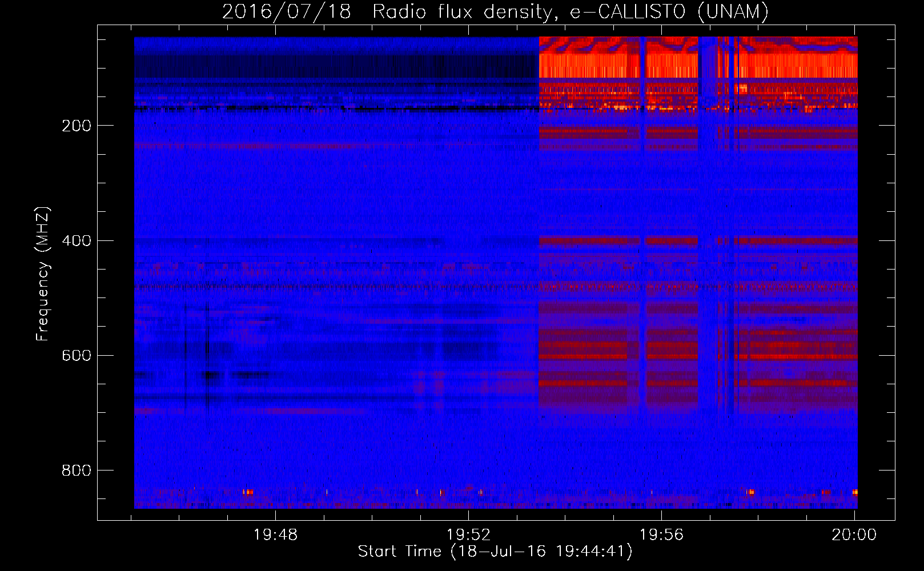
Task: Click the 'Start Time (18-Jul-16 19:44:41)' label
Action: [495, 552]
